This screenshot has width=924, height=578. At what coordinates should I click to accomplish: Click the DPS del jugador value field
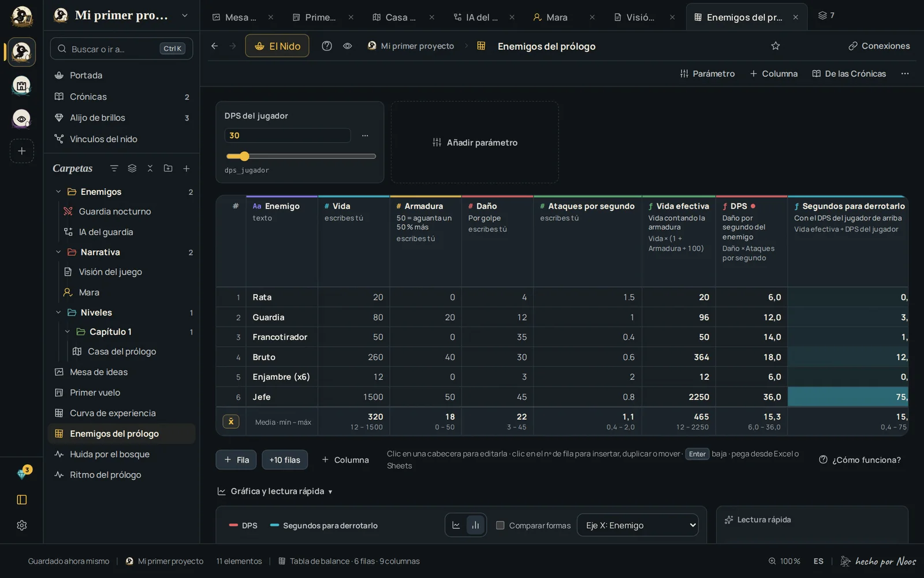[x=287, y=135]
